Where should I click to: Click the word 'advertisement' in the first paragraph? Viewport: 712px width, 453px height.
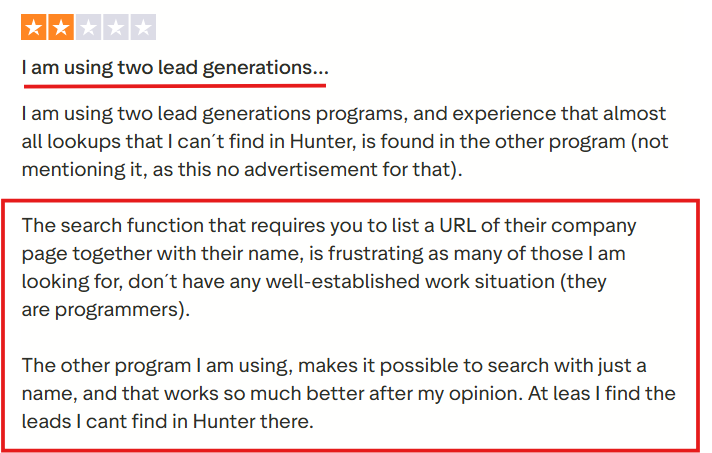[x=311, y=170]
